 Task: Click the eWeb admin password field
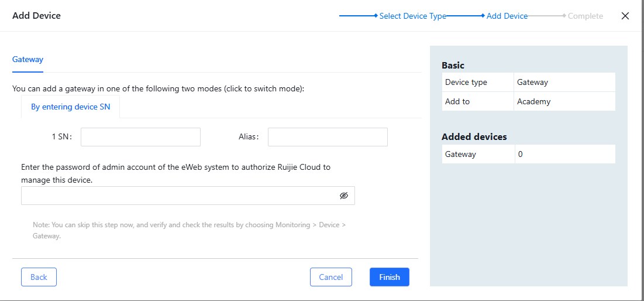click(x=188, y=196)
